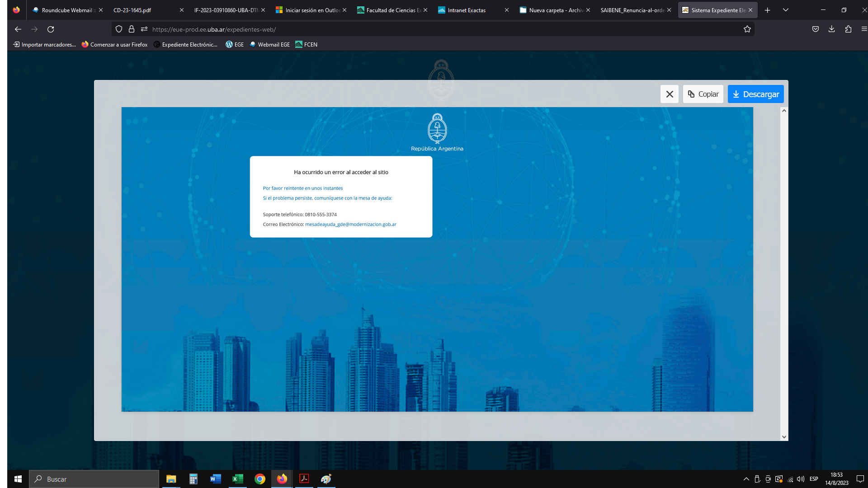Screen dimensions: 868x488
Task: Switch to the Roundcube Webmail tab
Action: pos(66,10)
